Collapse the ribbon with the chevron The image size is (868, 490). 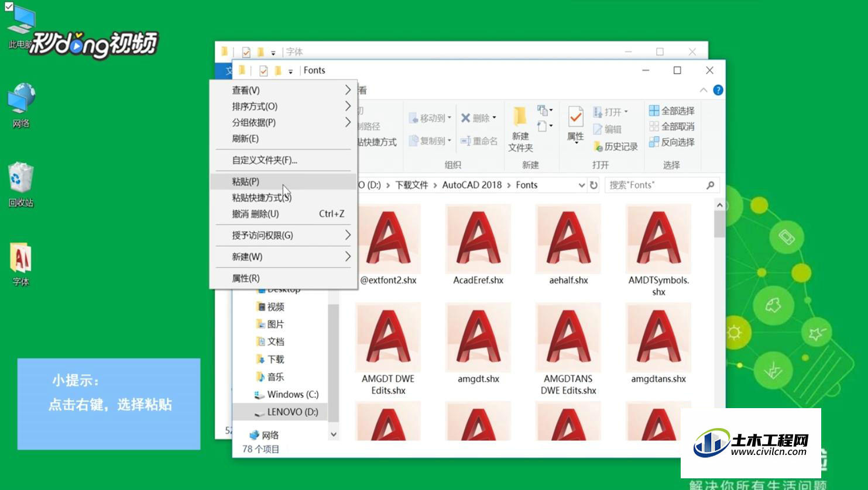tap(704, 90)
